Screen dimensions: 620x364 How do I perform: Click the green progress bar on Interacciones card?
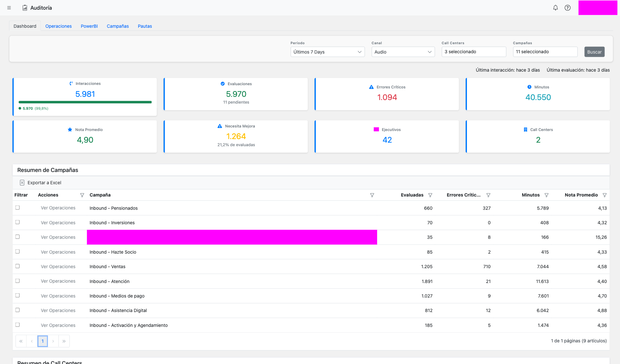click(x=85, y=102)
